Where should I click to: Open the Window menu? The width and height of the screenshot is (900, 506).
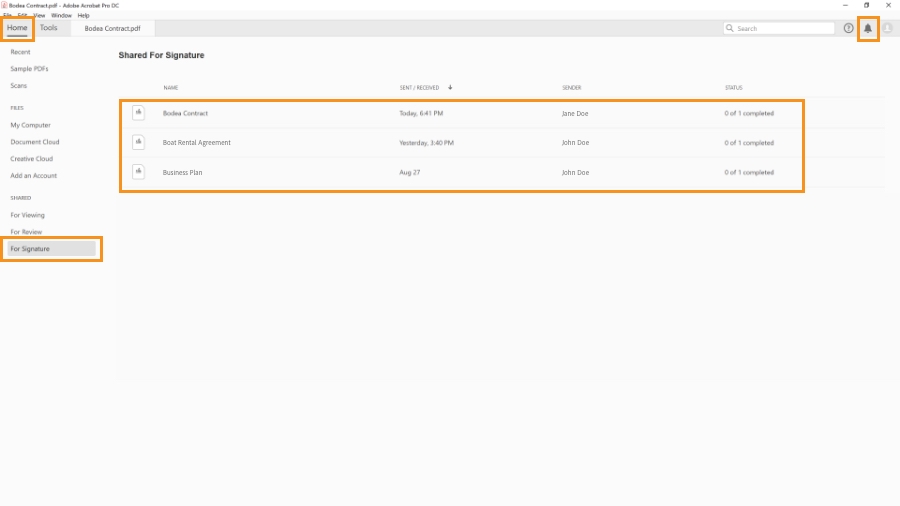[x=61, y=15]
